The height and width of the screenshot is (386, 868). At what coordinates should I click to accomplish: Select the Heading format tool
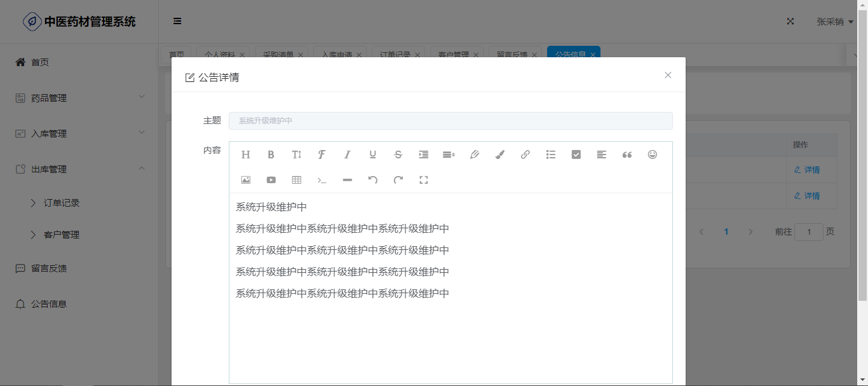click(x=246, y=155)
